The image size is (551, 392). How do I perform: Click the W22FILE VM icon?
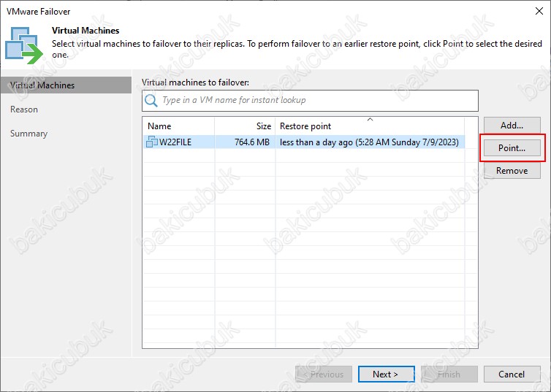152,142
